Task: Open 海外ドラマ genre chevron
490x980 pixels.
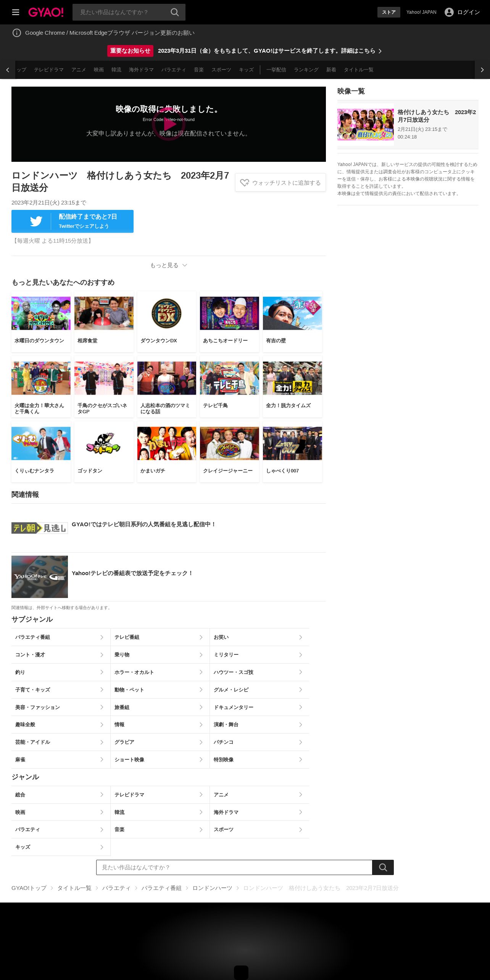Action: pyautogui.click(x=301, y=812)
